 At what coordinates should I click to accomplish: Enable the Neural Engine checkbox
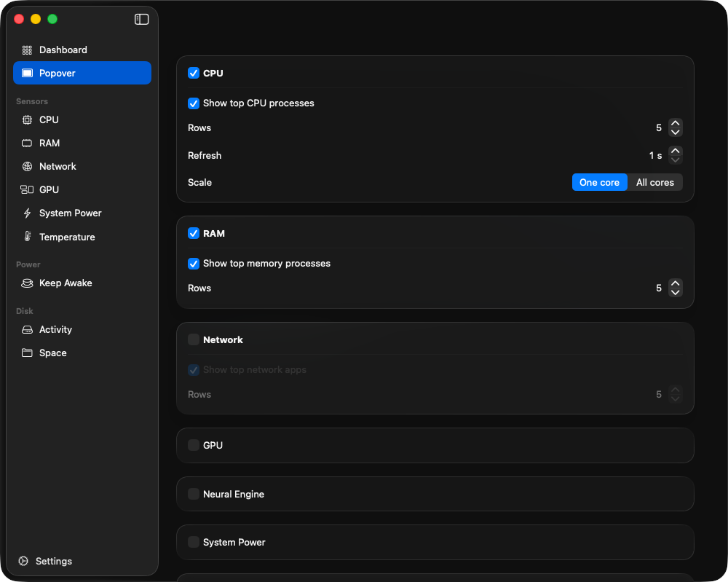pyautogui.click(x=194, y=494)
